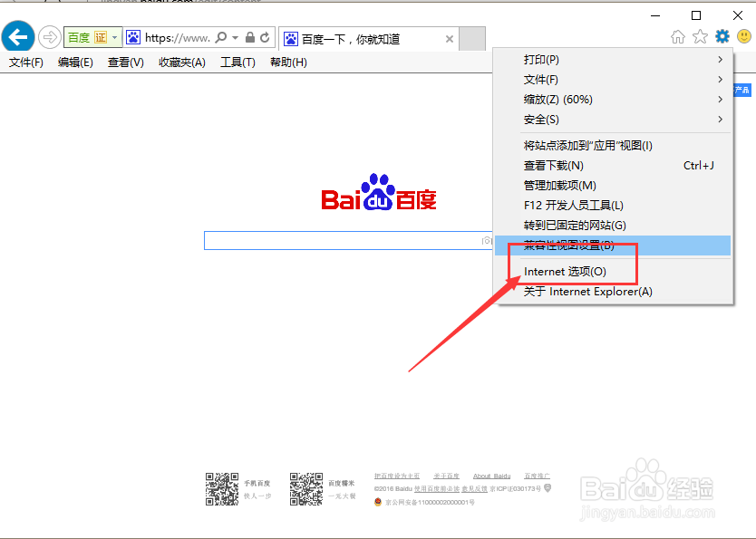Click the Tools gear icon
The image size is (756, 539).
(722, 36)
